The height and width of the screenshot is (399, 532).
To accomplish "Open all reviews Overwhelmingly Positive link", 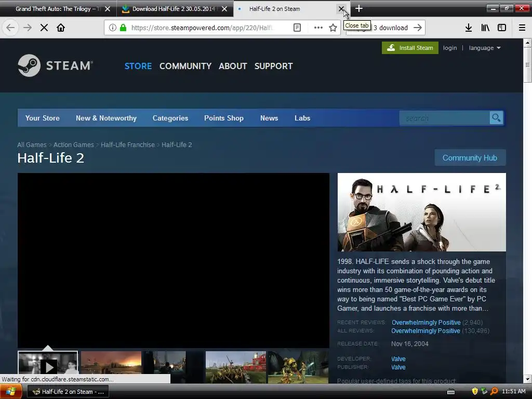I will pyautogui.click(x=426, y=331).
